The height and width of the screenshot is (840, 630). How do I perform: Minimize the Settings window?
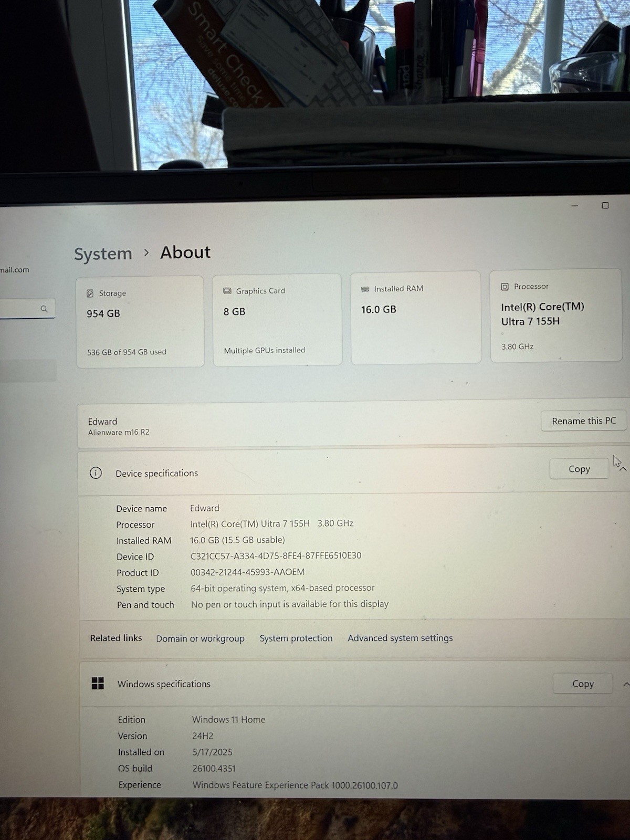tap(574, 206)
